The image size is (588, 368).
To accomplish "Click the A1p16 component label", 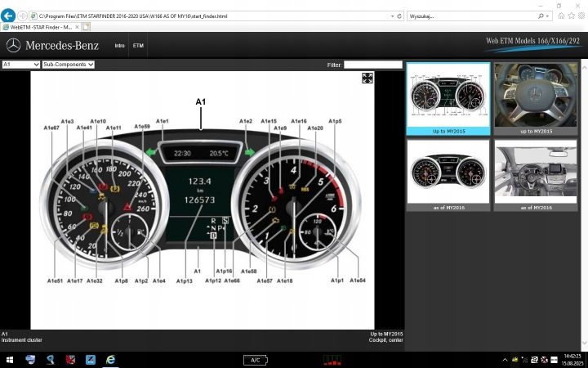I will pos(224,272).
